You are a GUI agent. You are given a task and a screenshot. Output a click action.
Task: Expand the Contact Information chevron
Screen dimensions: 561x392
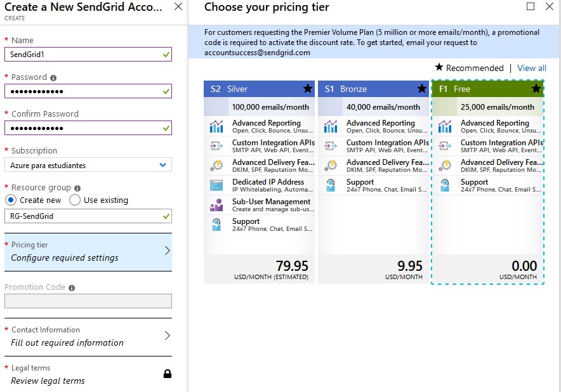(x=167, y=336)
